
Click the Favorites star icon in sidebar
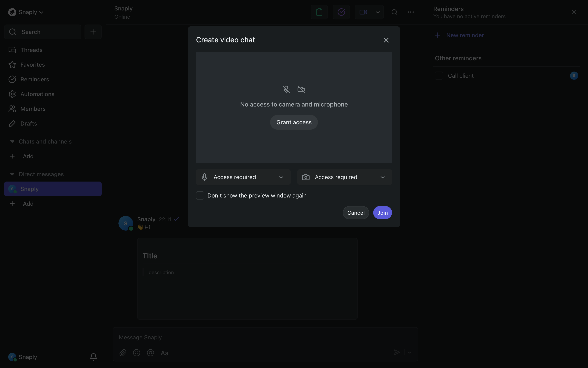(12, 65)
